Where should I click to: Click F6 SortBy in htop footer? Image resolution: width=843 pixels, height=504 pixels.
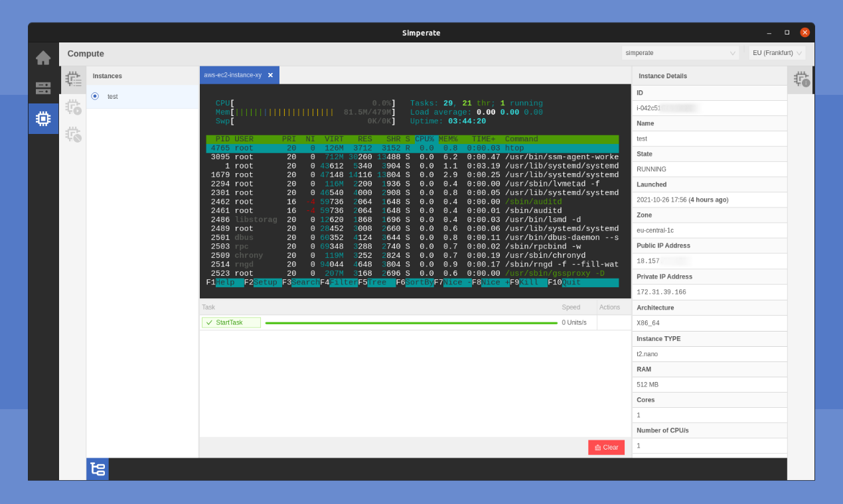[415, 283]
